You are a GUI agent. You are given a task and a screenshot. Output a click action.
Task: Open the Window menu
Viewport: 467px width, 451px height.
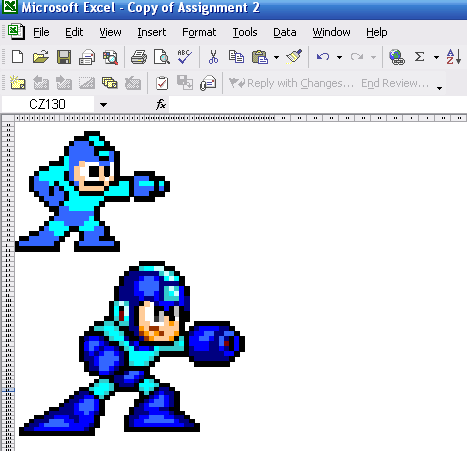331,32
